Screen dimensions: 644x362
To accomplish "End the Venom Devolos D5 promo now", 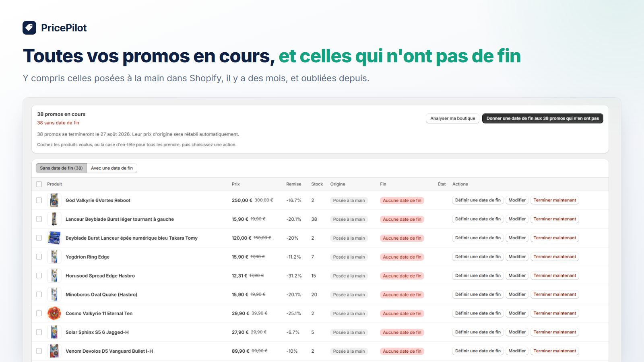I will pyautogui.click(x=555, y=351).
